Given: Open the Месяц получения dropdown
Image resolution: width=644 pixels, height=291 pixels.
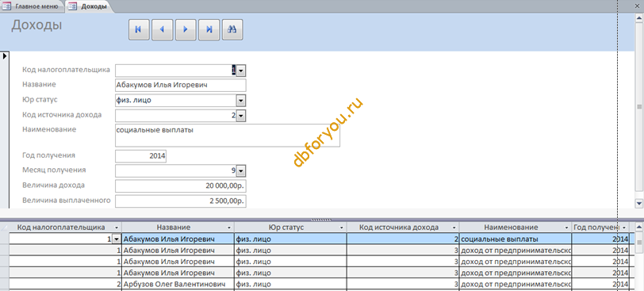Looking at the screenshot, I should pos(241,170).
